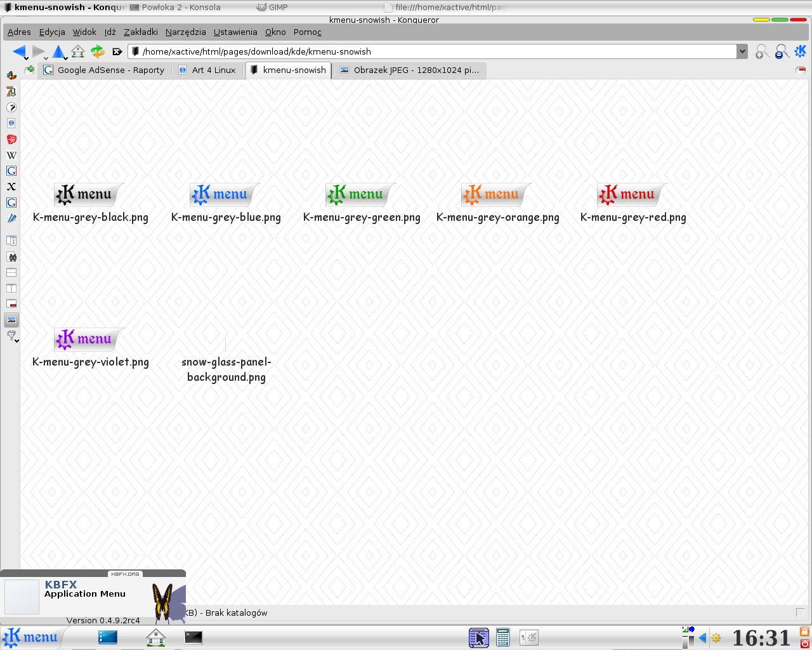Open the Edycja menu
812x650 pixels.
52,32
